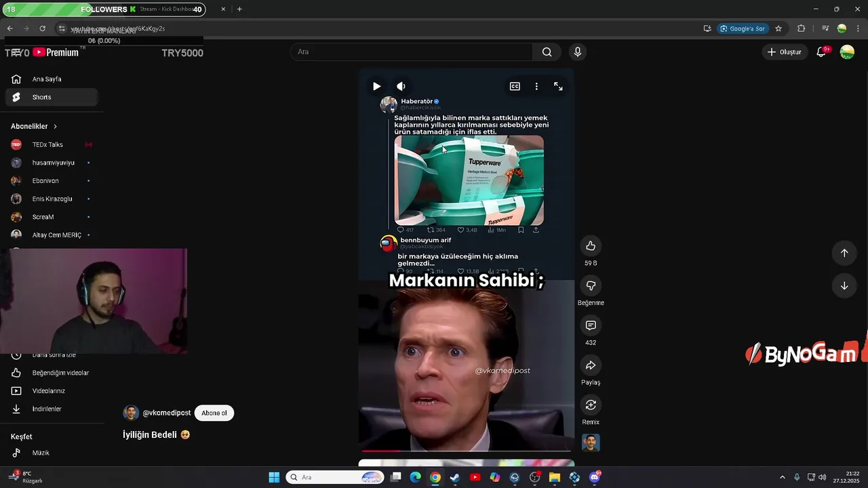The image size is (868, 488).
Task: Toggle closed captions on the Short
Action: 515,86
